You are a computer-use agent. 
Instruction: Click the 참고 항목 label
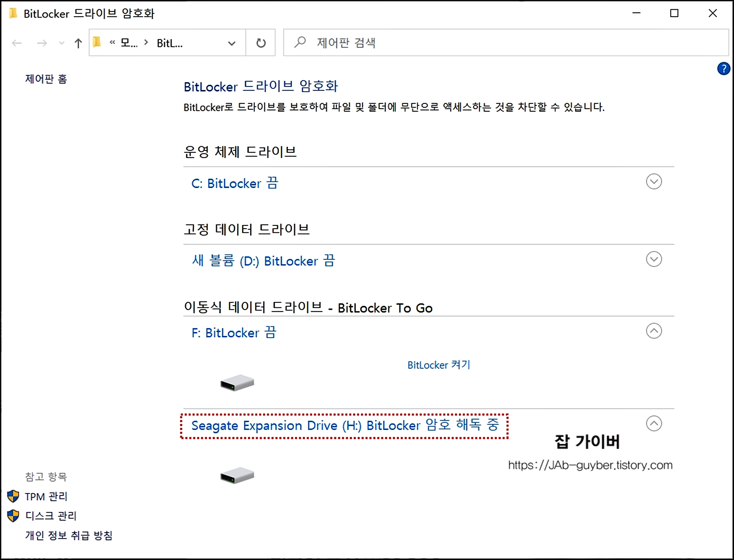46,476
